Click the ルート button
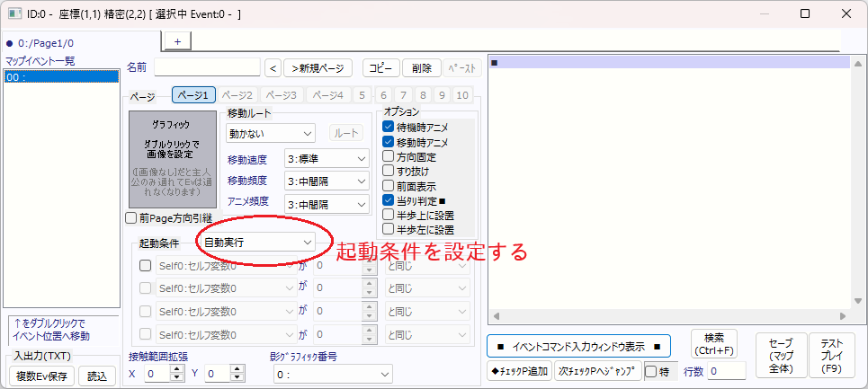 point(346,133)
